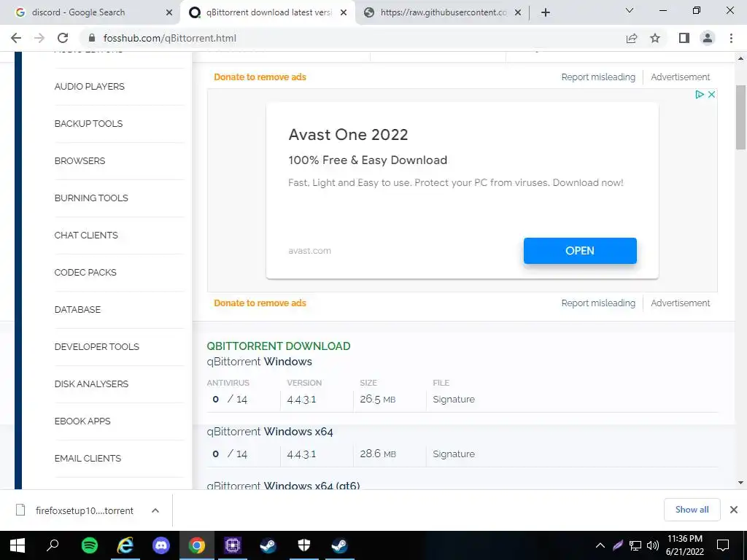This screenshot has height=560, width=747.
Task: Open Windows Security shield in taskbar
Action: coord(304,545)
